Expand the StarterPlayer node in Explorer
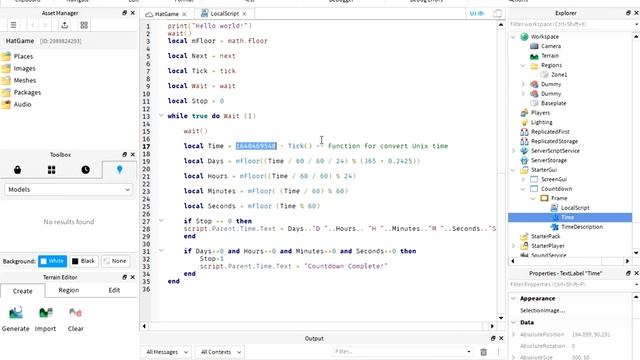Screen dimensions: 640x360 513,246
